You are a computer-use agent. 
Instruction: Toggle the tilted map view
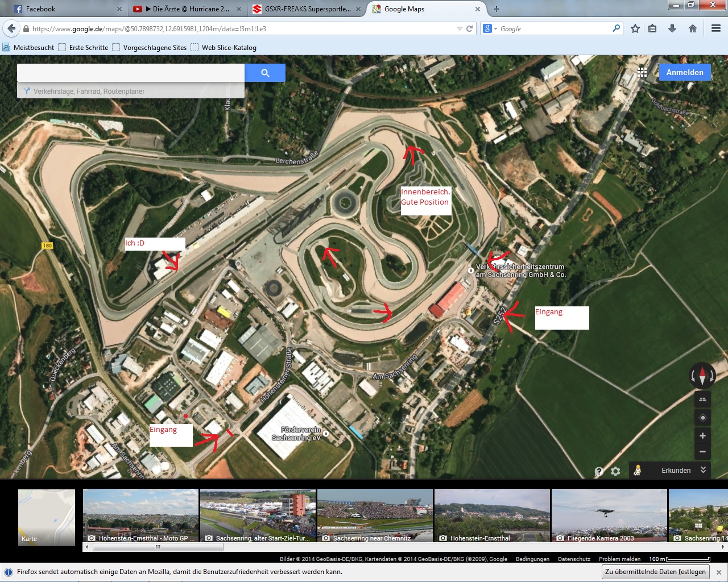point(702,399)
